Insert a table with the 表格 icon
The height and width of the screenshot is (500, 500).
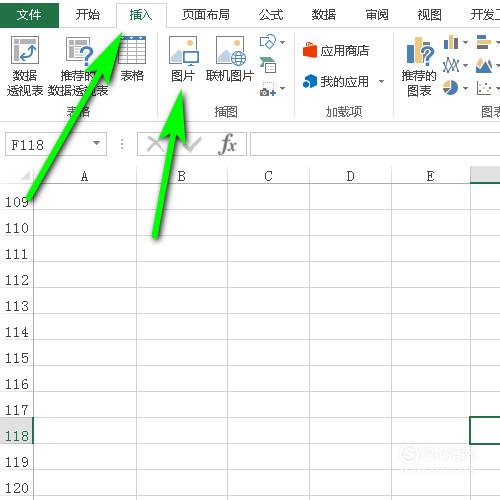(x=132, y=50)
